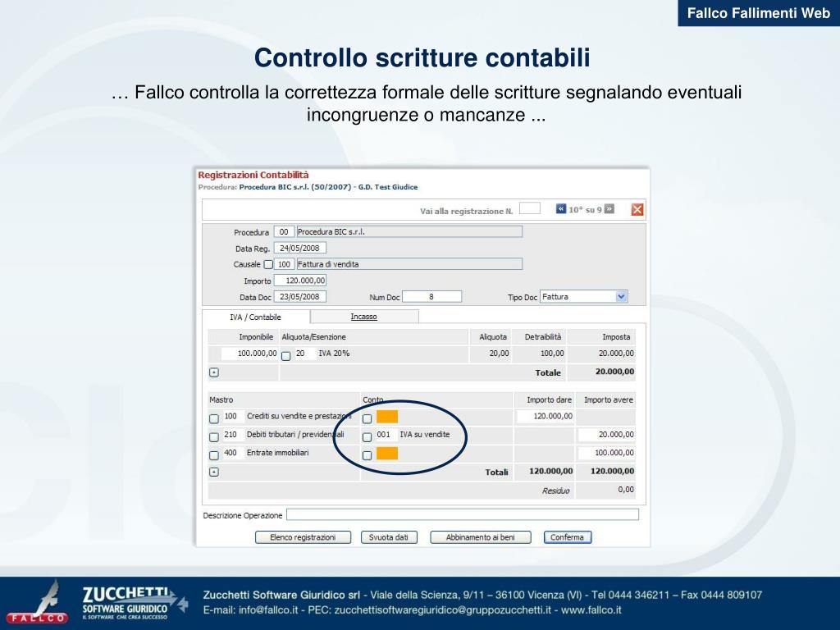Click the Svuota dati button
840x630 pixels.
pyautogui.click(x=388, y=537)
